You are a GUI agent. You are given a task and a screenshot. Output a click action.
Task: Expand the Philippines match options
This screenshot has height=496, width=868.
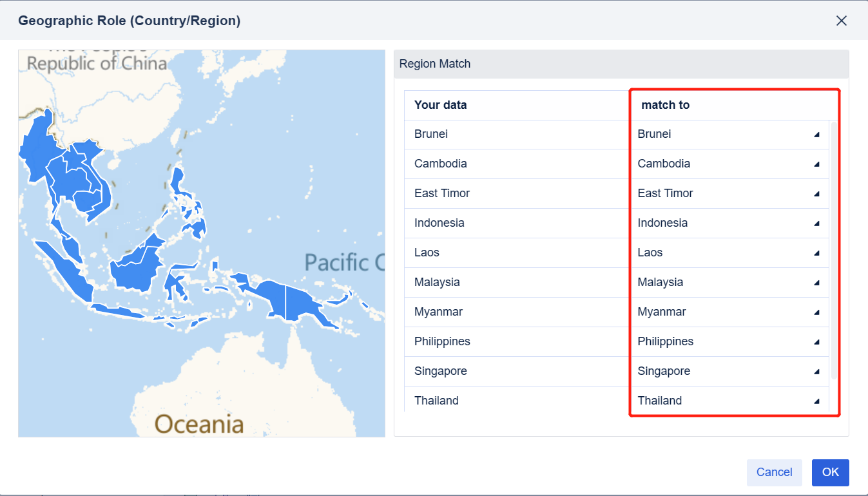coord(816,342)
